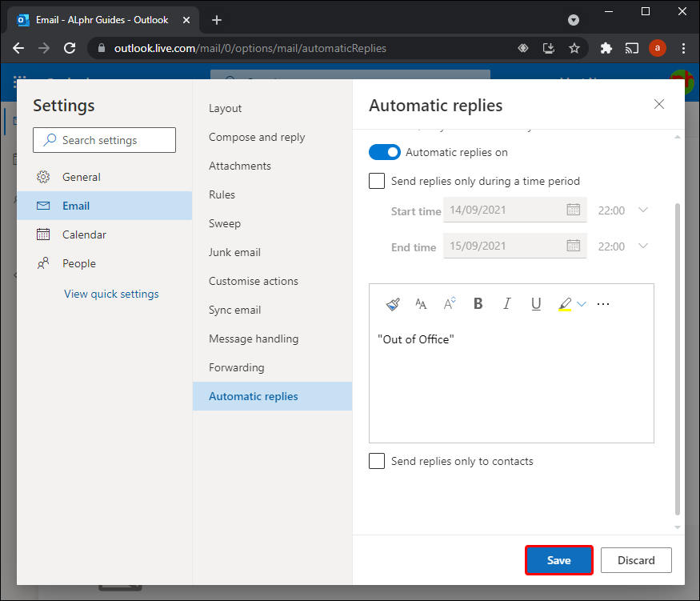Save the automatic reply settings

[x=558, y=560]
